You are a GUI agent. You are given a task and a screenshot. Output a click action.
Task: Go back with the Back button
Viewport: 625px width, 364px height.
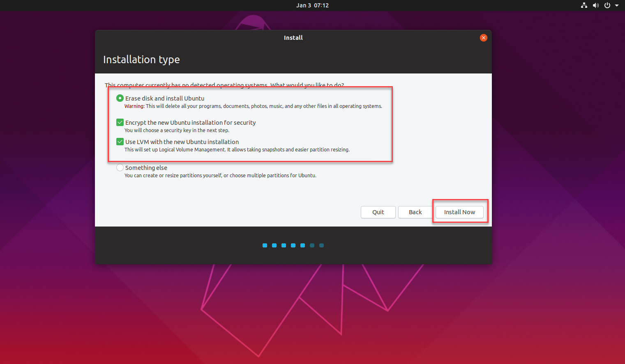415,212
